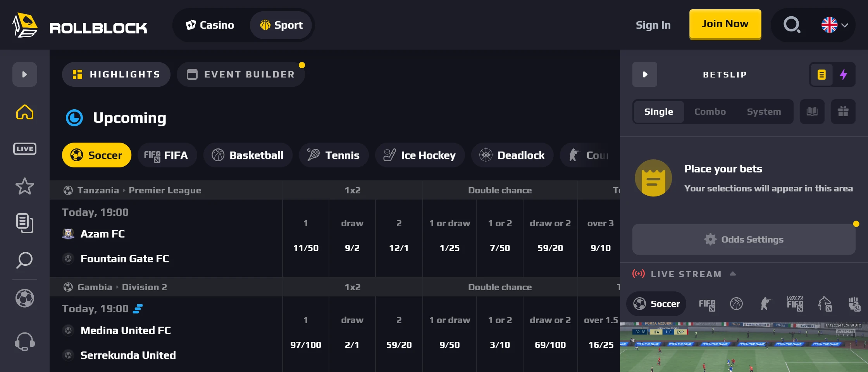Expand the left sidebar menu
Screen dimensions: 868x372
24,74
